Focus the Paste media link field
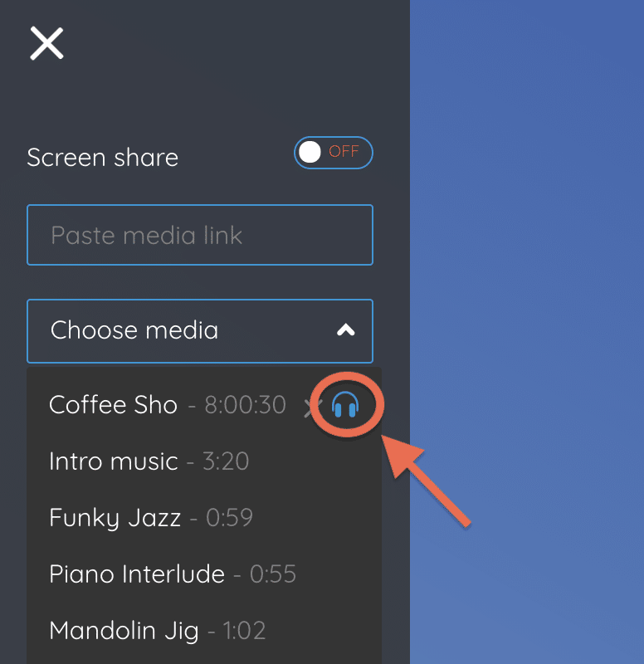Image resolution: width=644 pixels, height=664 pixels. [200, 235]
